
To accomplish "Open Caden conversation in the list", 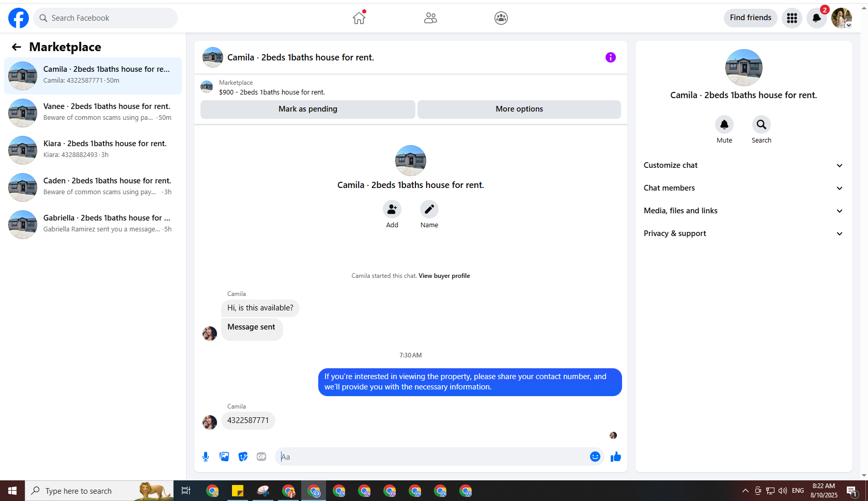I will [93, 187].
